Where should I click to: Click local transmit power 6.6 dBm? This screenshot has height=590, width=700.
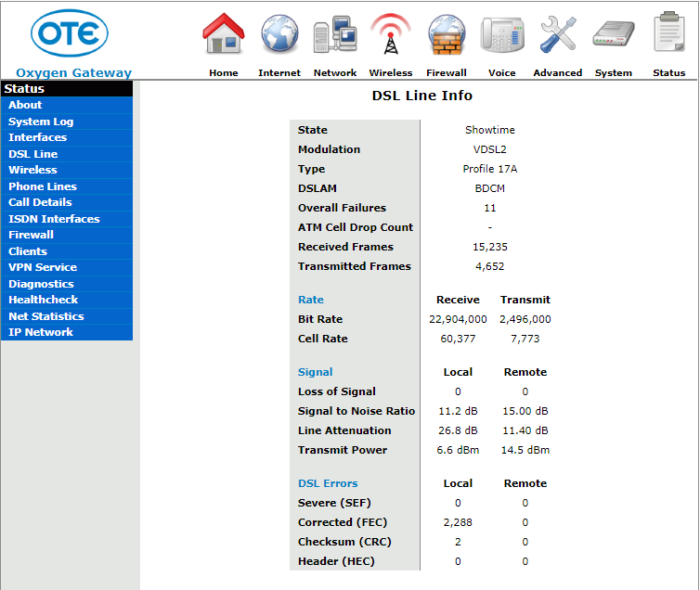click(x=458, y=451)
